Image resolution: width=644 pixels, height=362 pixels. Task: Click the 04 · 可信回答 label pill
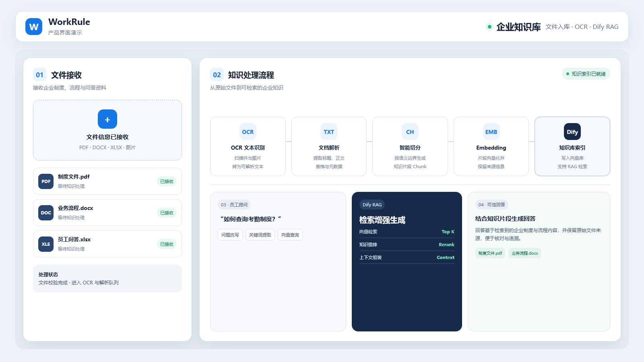(x=492, y=205)
